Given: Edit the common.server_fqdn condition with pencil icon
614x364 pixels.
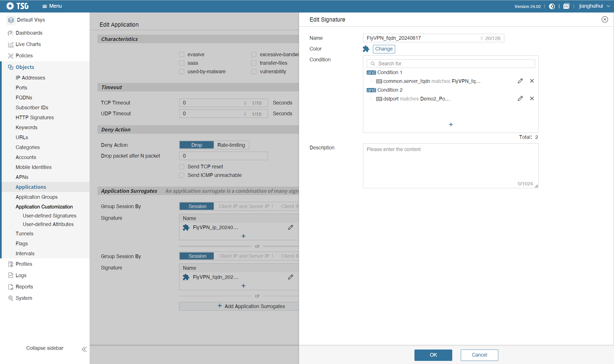Looking at the screenshot, I should pyautogui.click(x=520, y=81).
